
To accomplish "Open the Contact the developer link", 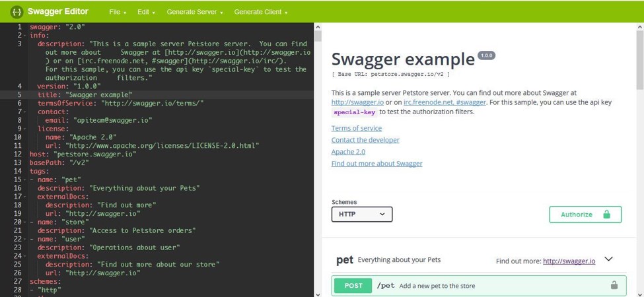I will click(x=365, y=140).
